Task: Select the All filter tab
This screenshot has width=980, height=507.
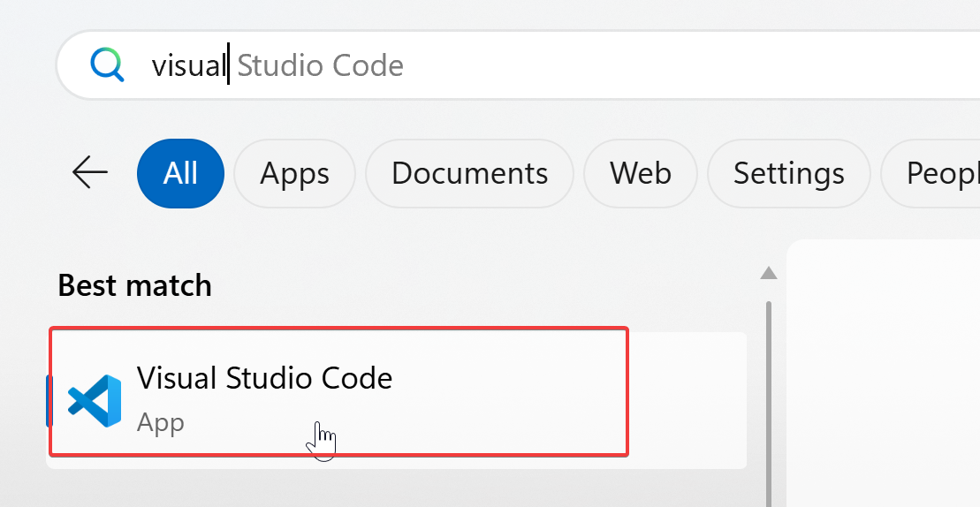Action: (180, 173)
